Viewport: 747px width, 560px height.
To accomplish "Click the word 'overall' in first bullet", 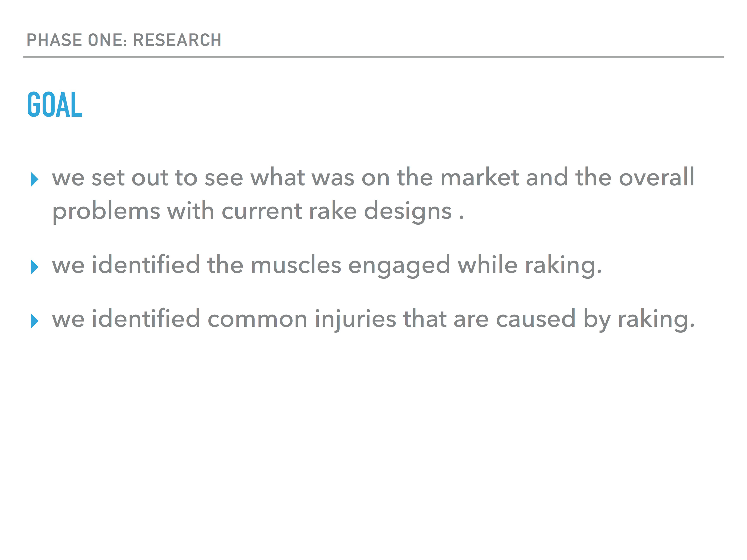I will click(x=656, y=178).
